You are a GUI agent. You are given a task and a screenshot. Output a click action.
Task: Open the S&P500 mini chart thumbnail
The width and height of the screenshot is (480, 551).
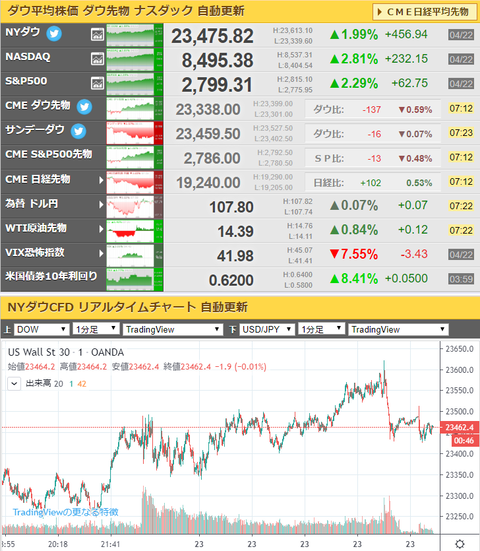(x=135, y=84)
